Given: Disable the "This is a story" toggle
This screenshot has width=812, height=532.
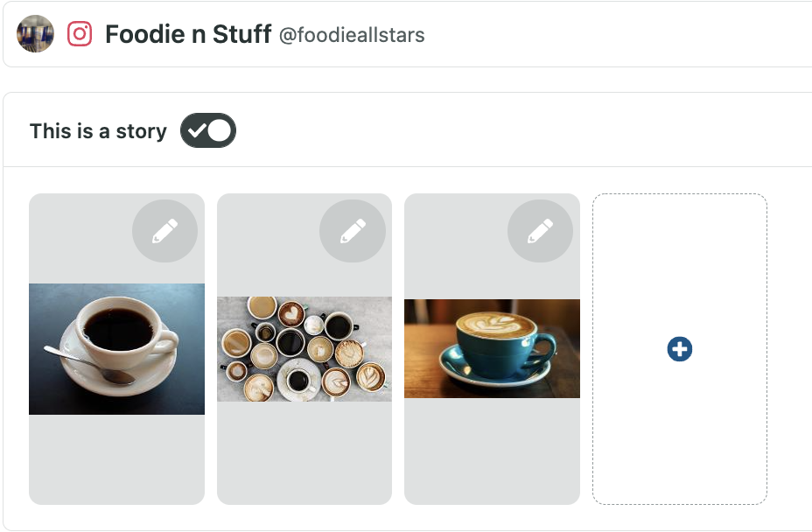Looking at the screenshot, I should [x=208, y=130].
